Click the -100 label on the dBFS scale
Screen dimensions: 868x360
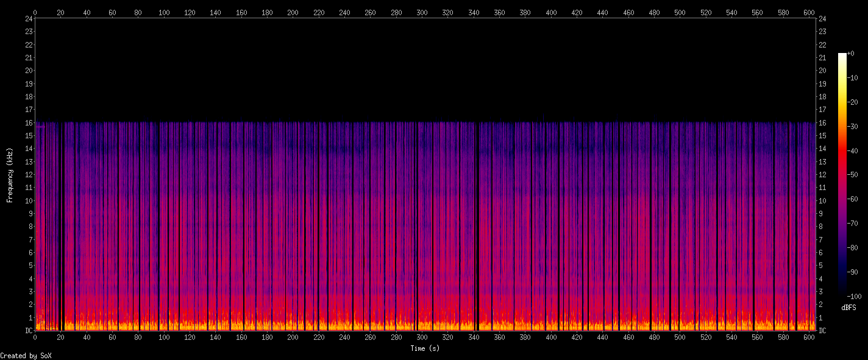855,296
